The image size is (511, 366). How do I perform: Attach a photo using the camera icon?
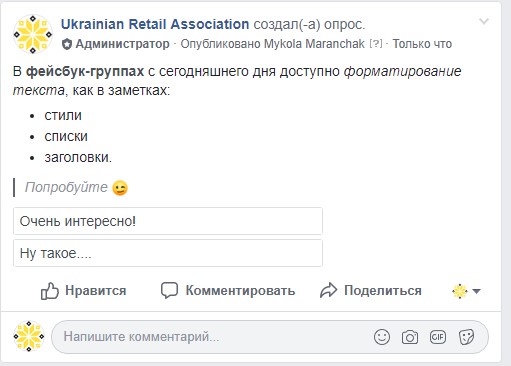(x=410, y=337)
